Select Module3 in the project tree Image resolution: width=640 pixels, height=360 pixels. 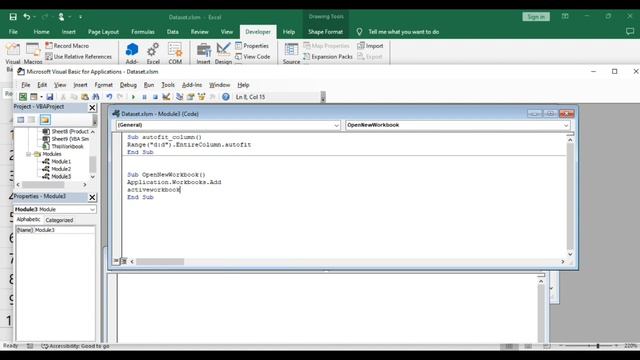pos(61,176)
